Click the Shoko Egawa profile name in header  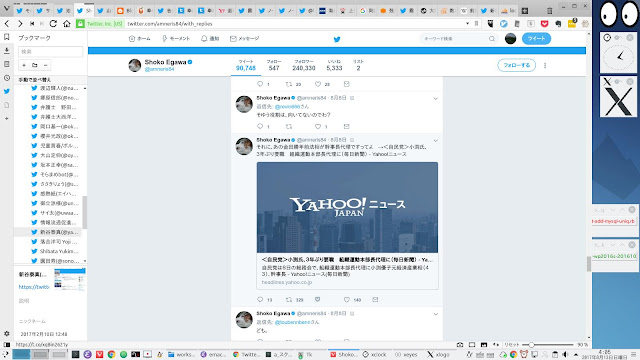(165, 62)
